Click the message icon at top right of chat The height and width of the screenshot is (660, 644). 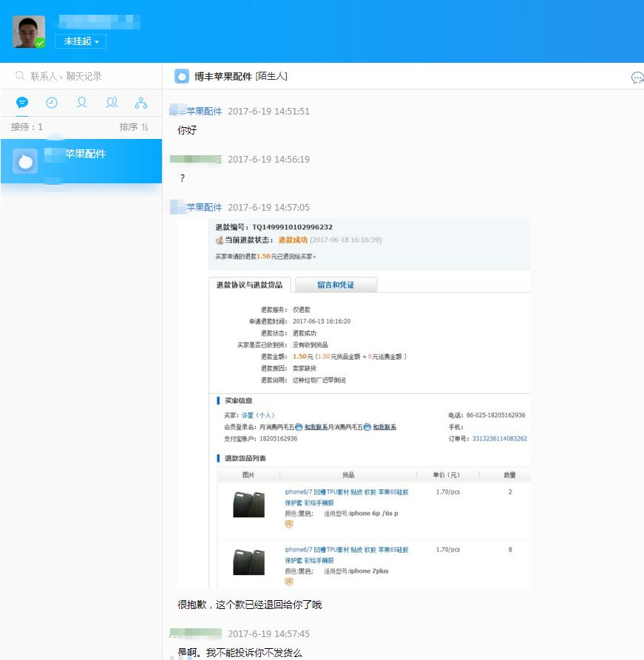[x=637, y=78]
